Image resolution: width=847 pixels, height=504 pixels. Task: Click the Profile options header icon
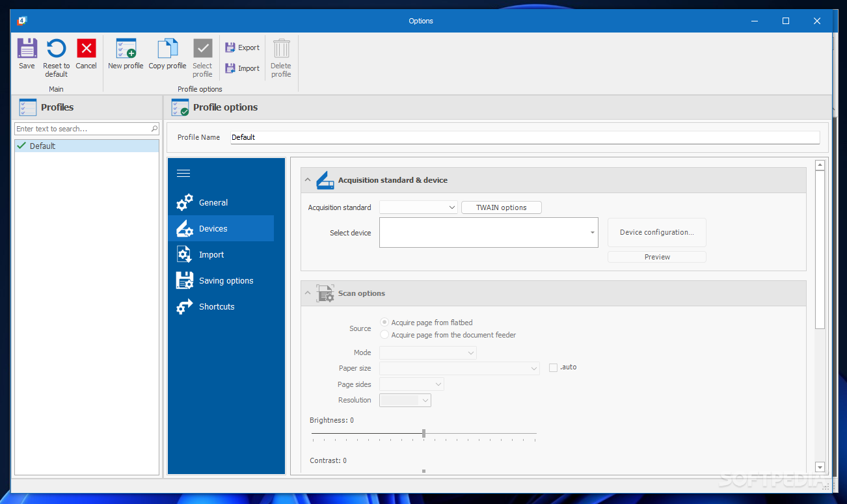pyautogui.click(x=180, y=107)
